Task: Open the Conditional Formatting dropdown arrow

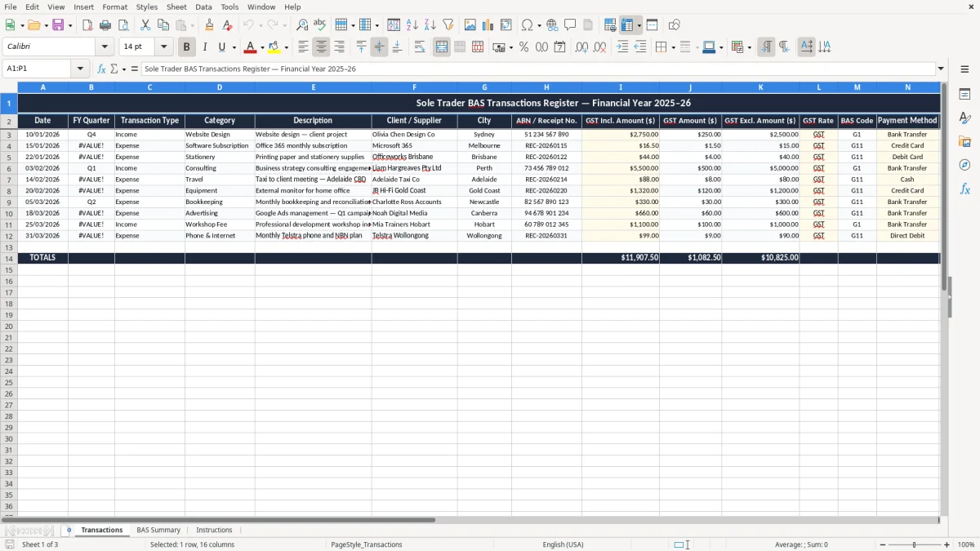Action: [749, 47]
